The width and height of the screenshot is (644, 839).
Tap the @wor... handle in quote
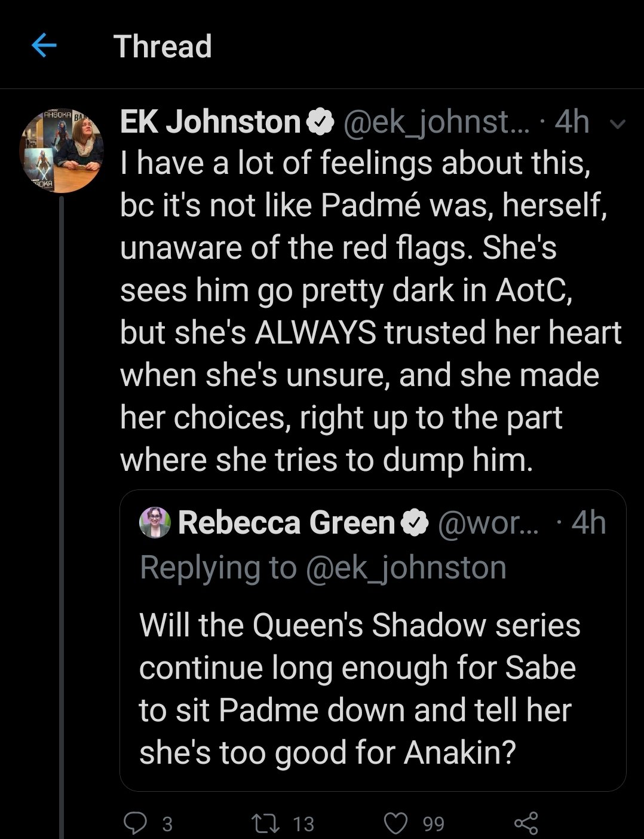click(489, 523)
